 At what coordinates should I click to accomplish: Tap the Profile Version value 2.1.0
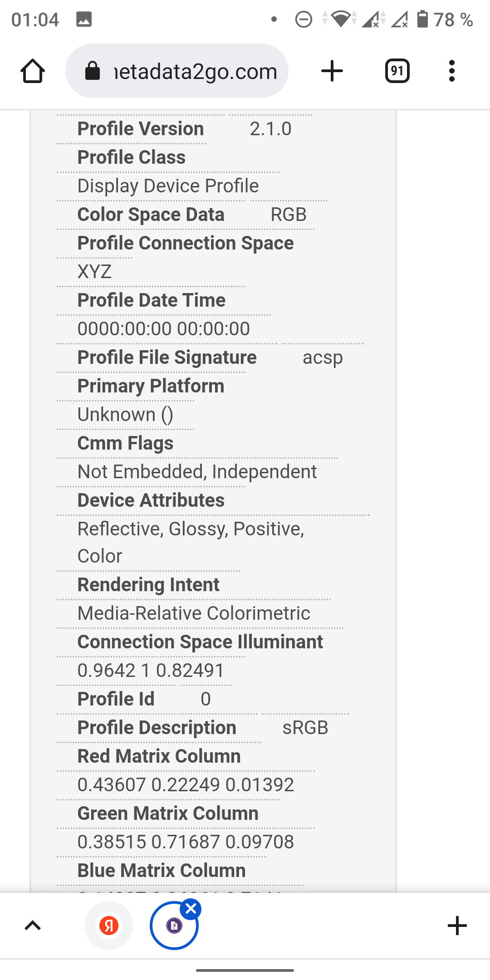270,129
